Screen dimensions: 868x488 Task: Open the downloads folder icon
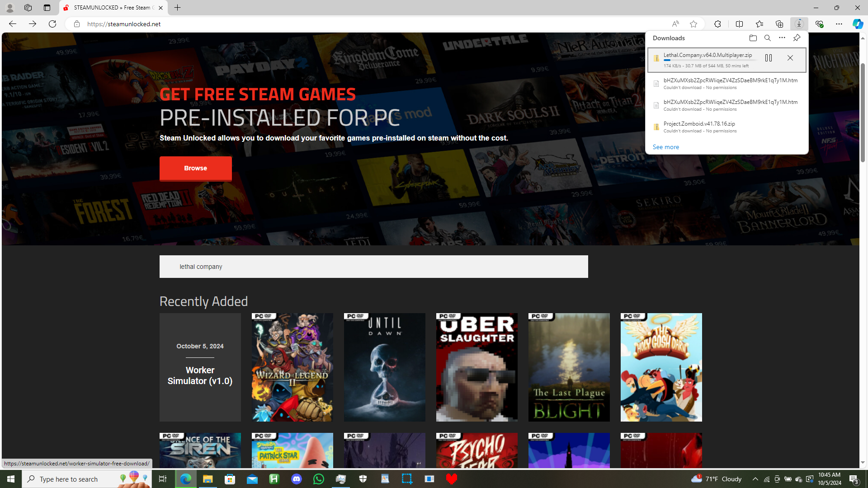click(753, 38)
